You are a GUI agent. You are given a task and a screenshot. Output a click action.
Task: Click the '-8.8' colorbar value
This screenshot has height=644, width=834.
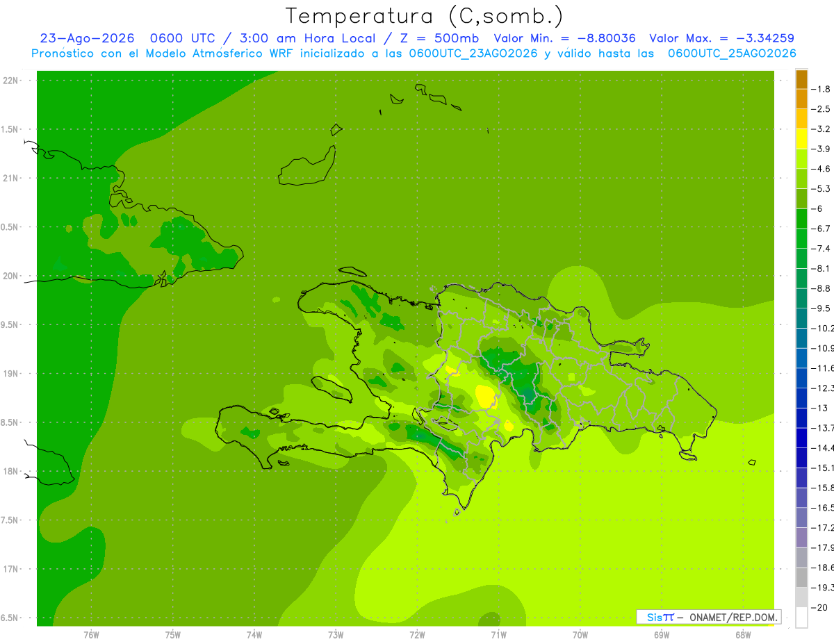(x=821, y=288)
